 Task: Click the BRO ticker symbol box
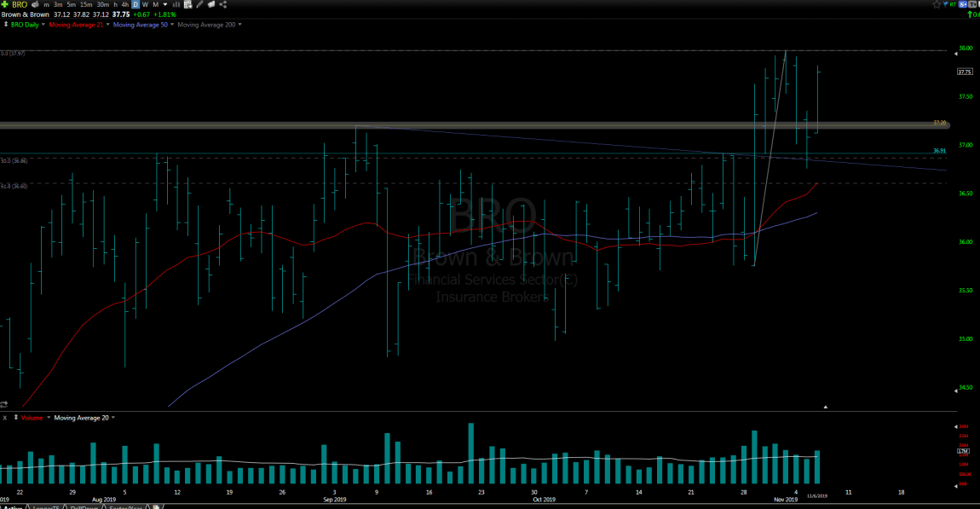point(20,4)
